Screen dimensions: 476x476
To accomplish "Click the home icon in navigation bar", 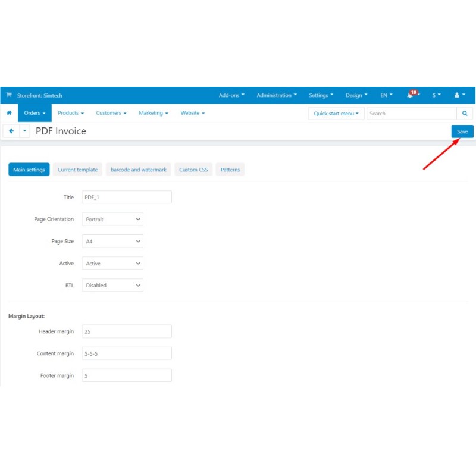I will (x=9, y=113).
